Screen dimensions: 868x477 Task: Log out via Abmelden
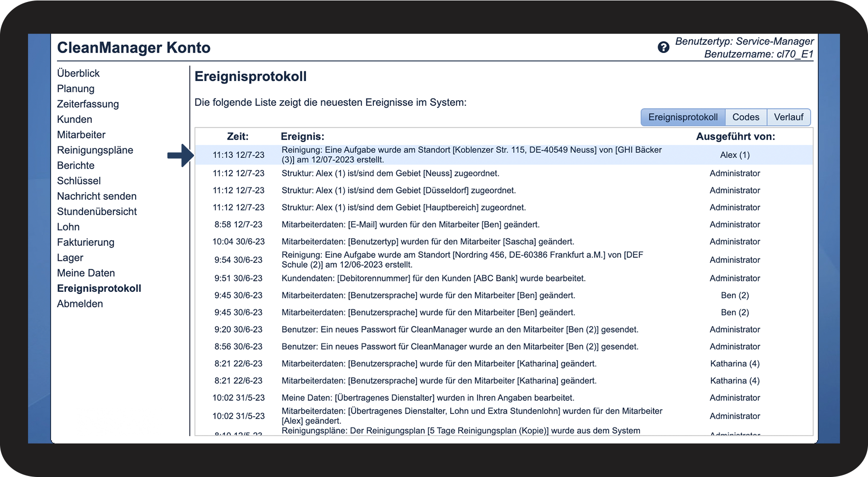point(80,304)
